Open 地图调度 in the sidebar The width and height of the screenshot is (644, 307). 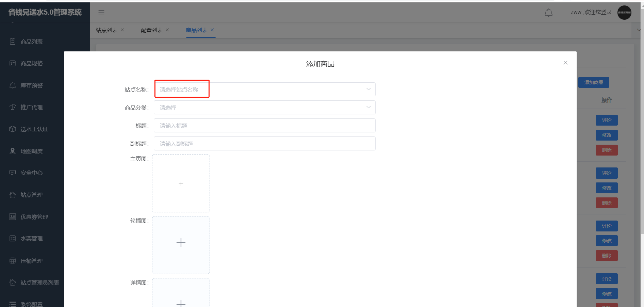(x=31, y=151)
